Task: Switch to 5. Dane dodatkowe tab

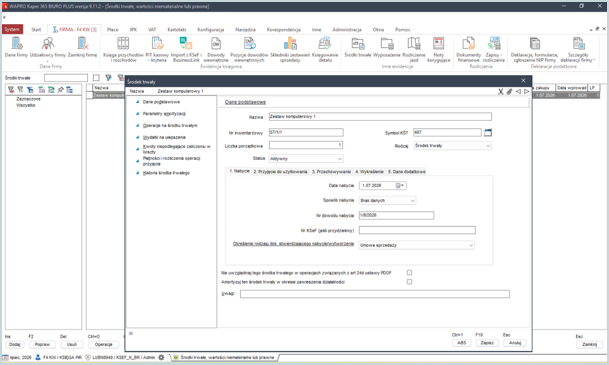Action: coord(407,172)
